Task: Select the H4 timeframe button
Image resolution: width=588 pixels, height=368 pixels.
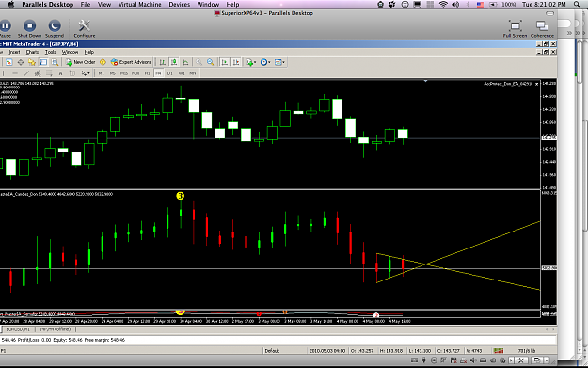Action: tap(158, 73)
